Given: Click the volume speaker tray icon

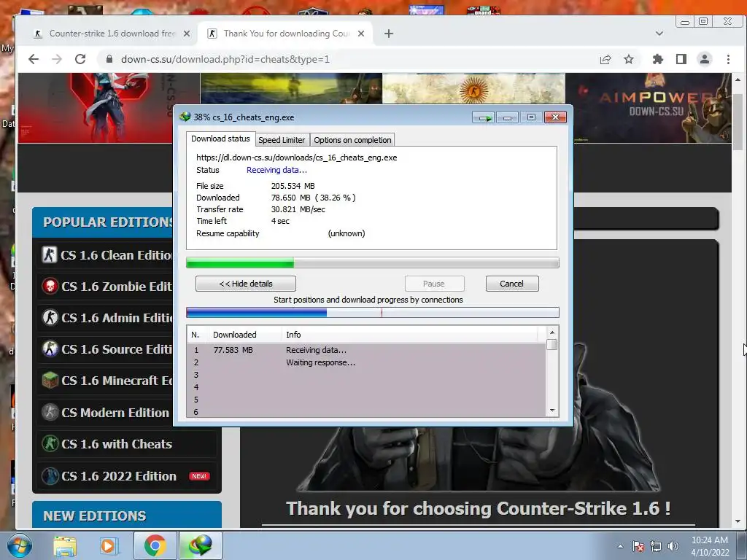Looking at the screenshot, I should (673, 546).
